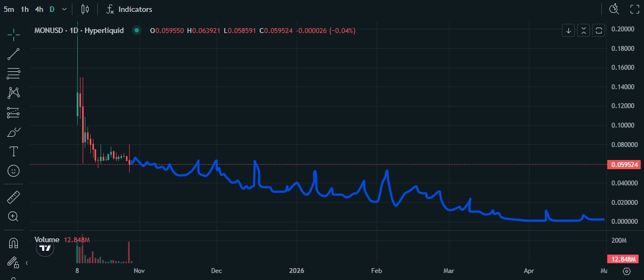
Task: Click the down arrow button on chart legend
Action: pyautogui.click(x=568, y=30)
